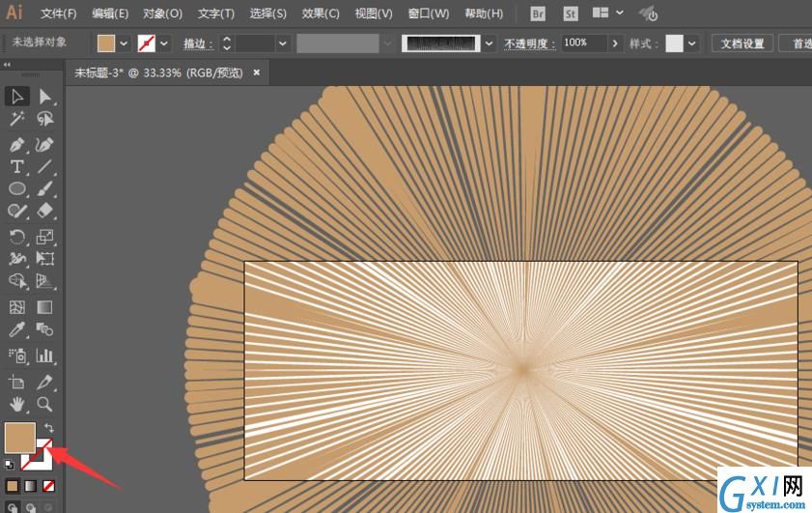
Task: Open the arrange documents dropdown
Action: pyautogui.click(x=608, y=13)
